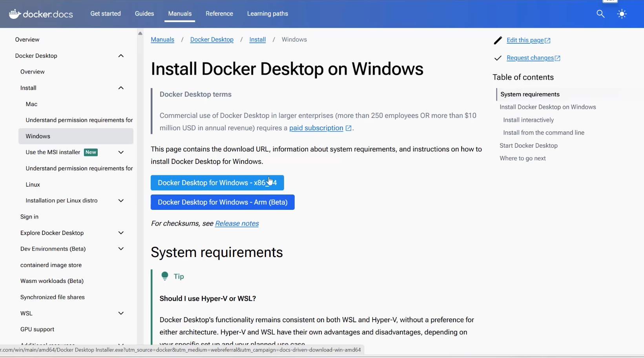Open Dev Environments (Beta) sidebar item

coord(53,249)
